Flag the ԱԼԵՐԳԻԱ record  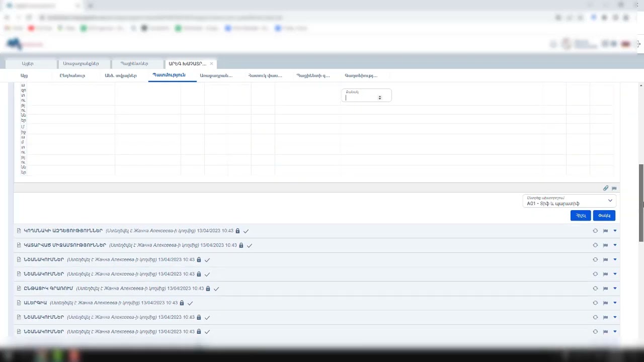605,303
